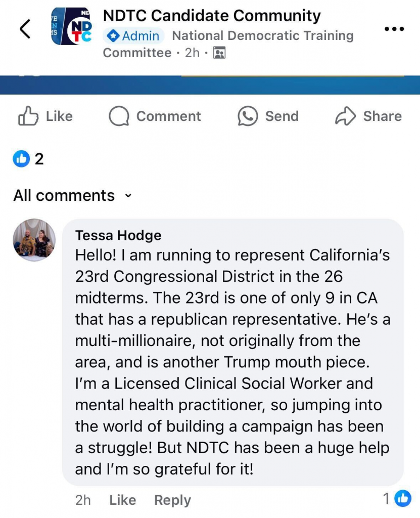Open Tessa Hodge's profile picture
The width and height of the screenshot is (420, 518).
pyautogui.click(x=34, y=240)
